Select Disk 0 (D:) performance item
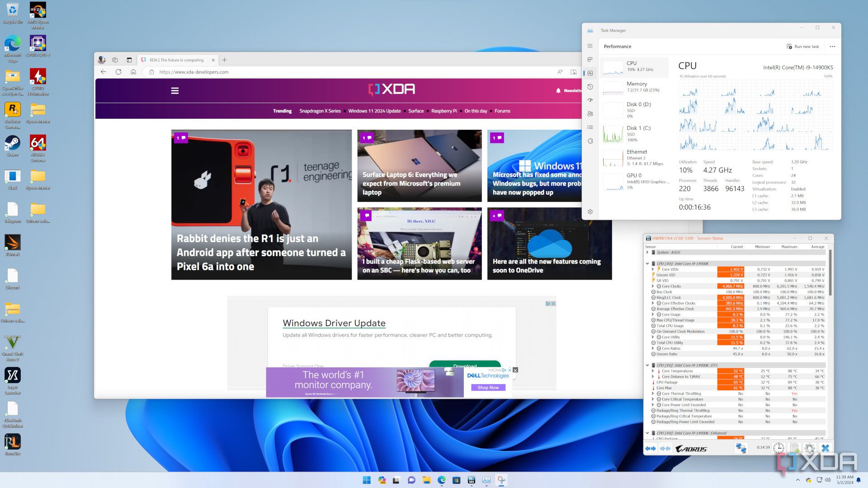 coord(635,110)
